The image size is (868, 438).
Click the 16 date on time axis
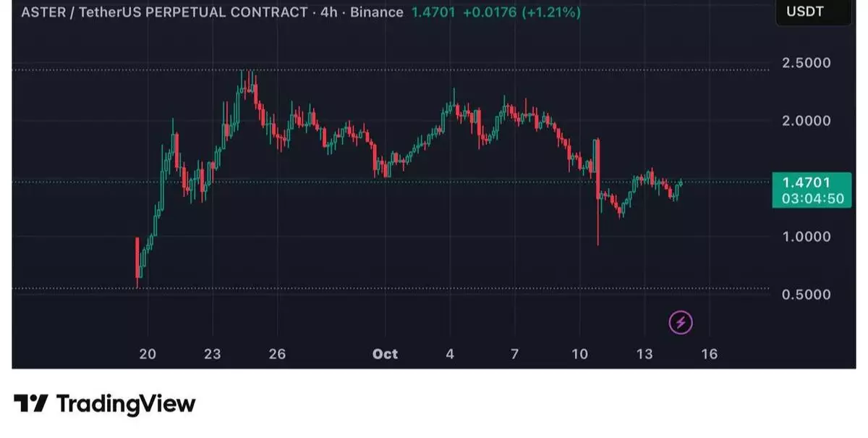tap(710, 354)
